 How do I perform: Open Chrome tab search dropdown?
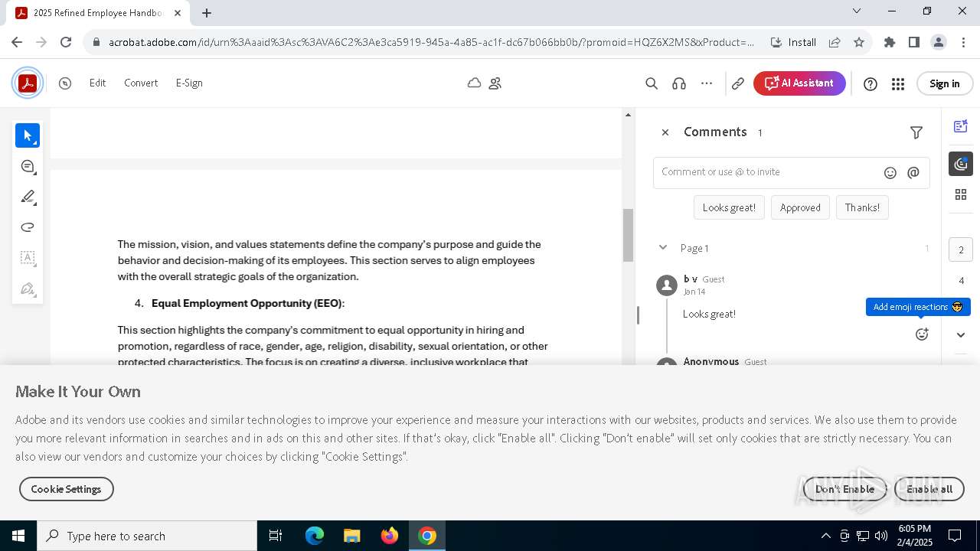[x=857, y=11]
